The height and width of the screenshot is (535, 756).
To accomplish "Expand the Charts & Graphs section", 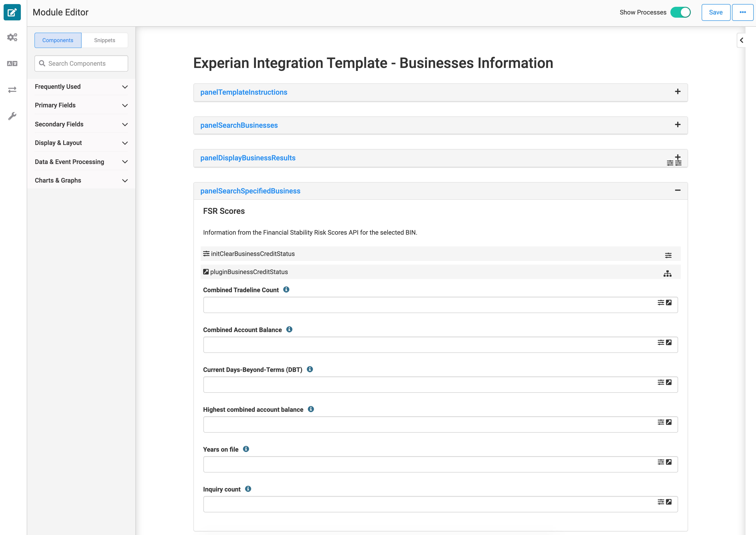I will click(81, 181).
